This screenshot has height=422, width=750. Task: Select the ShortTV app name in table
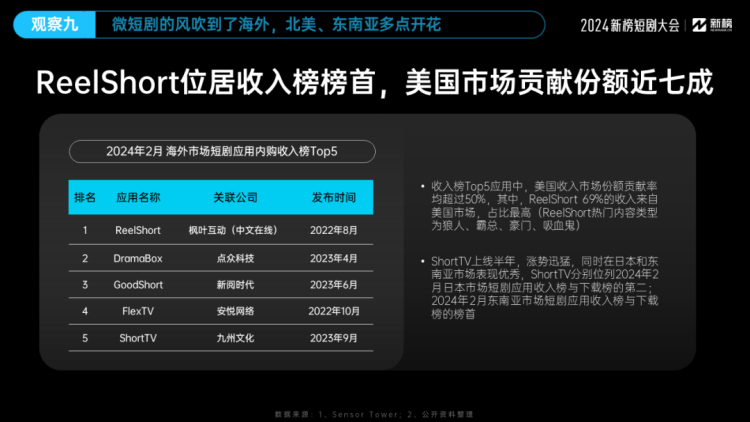pos(138,338)
